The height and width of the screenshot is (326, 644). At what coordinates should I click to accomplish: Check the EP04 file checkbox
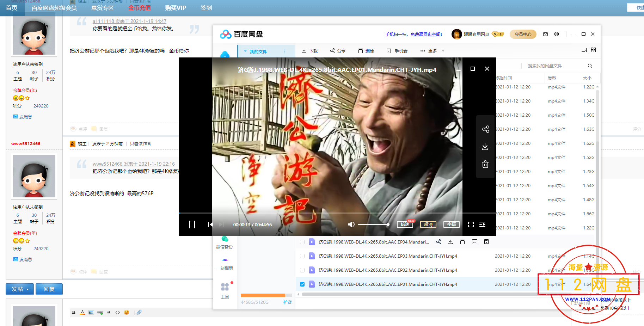click(302, 242)
